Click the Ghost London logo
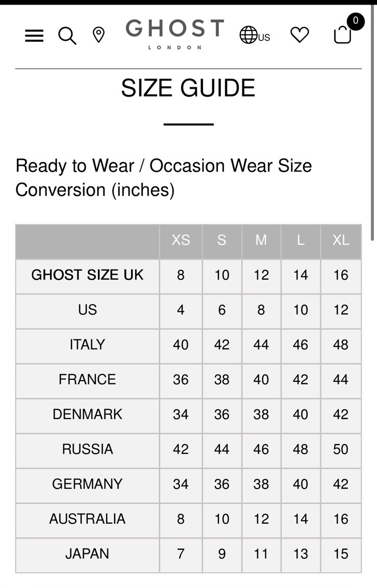The width and height of the screenshot is (377, 588). pyautogui.click(x=174, y=34)
